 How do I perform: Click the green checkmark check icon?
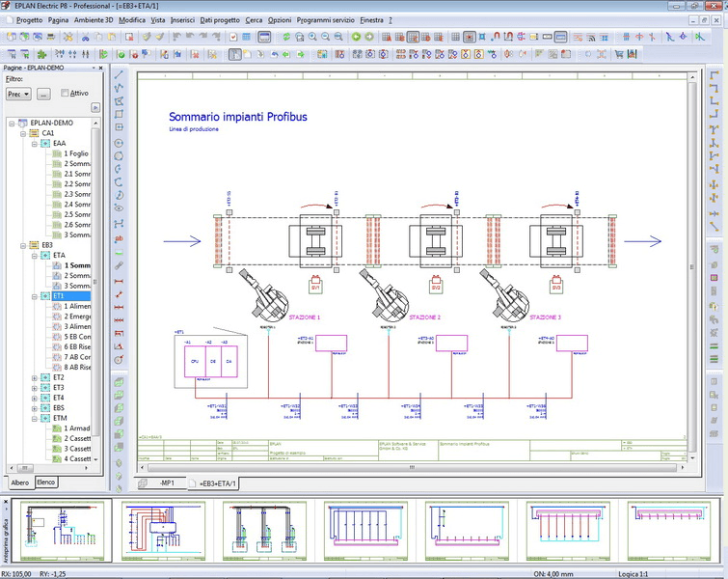point(121,54)
